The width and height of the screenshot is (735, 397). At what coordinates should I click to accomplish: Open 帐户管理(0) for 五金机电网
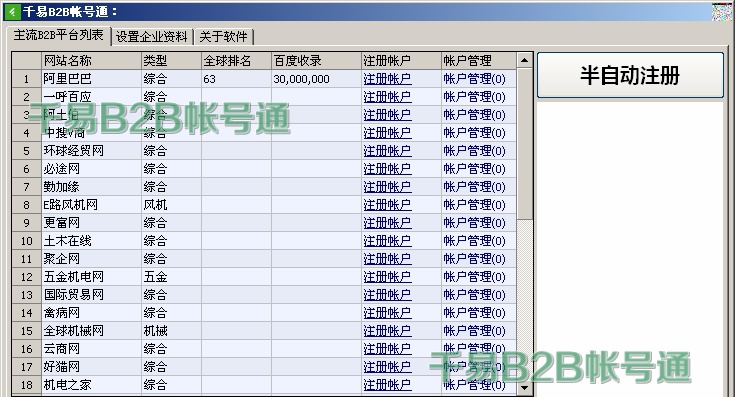pos(474,277)
